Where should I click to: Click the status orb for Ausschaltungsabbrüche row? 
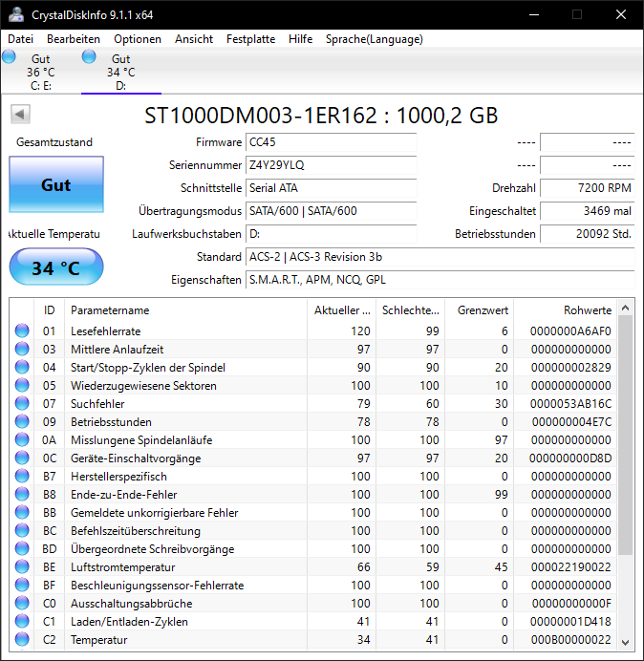pyautogui.click(x=22, y=603)
